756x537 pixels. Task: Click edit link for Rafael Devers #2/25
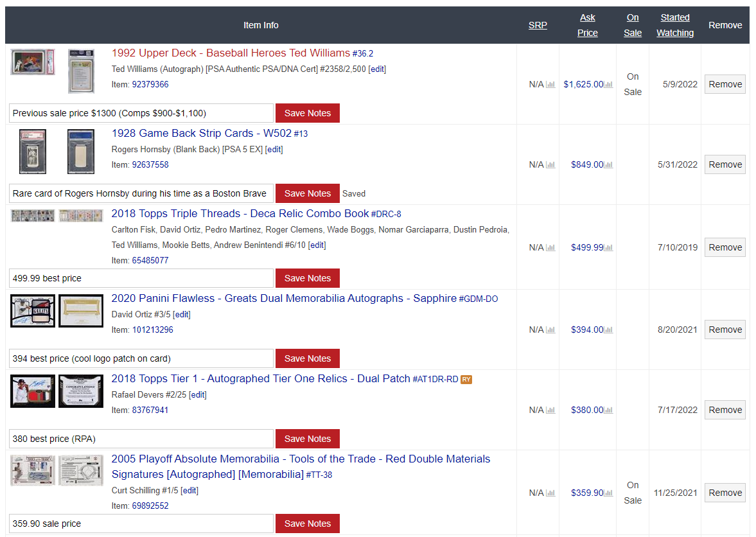(198, 395)
